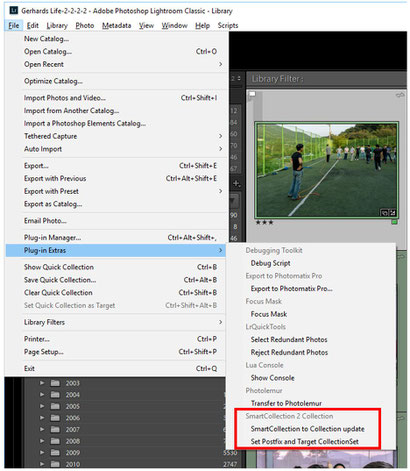
Task: Expand the 2003 folder
Action: pyautogui.click(x=42, y=383)
